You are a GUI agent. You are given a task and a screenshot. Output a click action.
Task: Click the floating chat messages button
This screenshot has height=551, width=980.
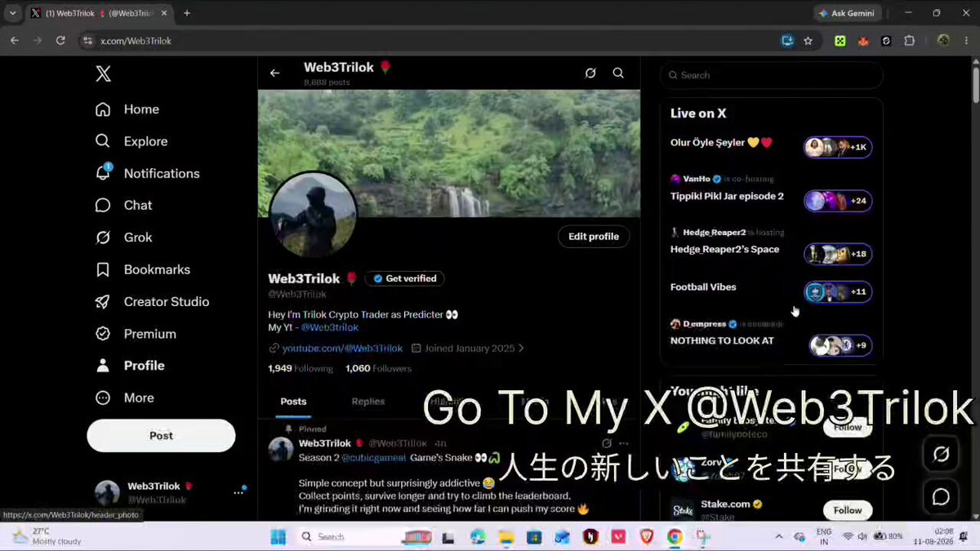[x=941, y=497]
